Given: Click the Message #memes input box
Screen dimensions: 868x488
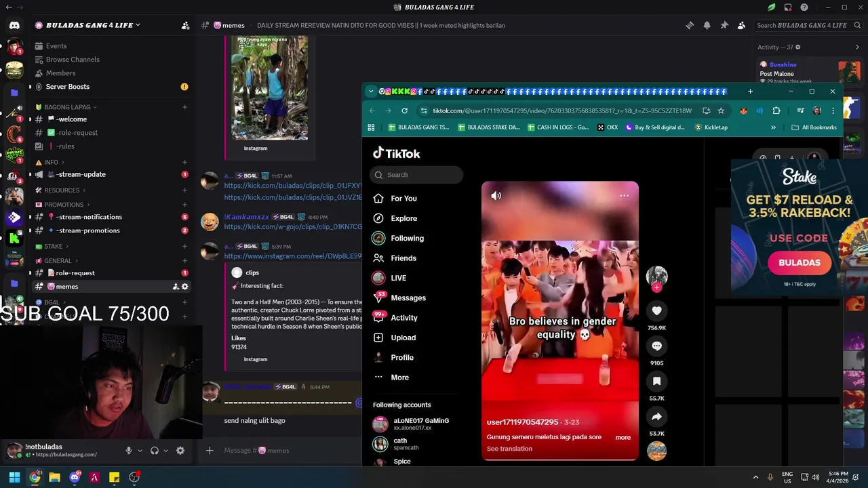Looking at the screenshot, I should coord(292,451).
